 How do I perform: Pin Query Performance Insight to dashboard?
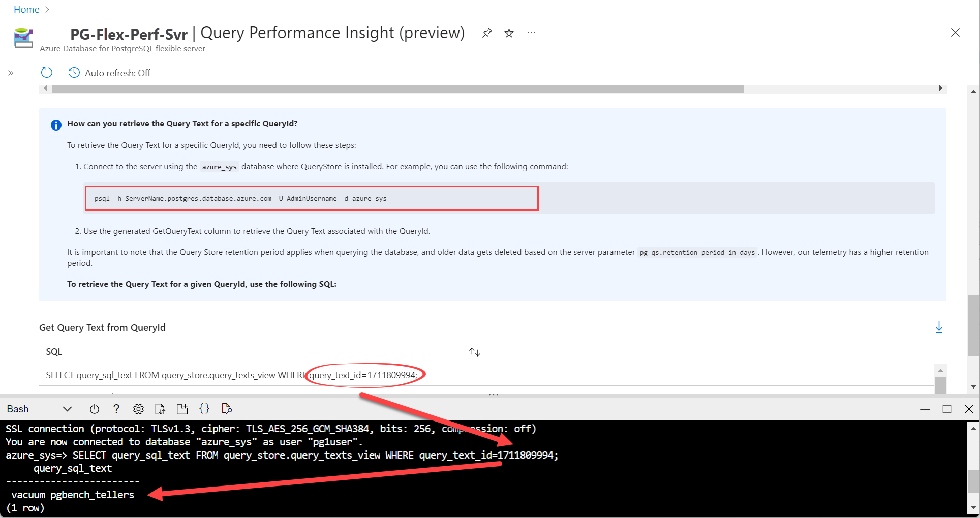pos(487,33)
